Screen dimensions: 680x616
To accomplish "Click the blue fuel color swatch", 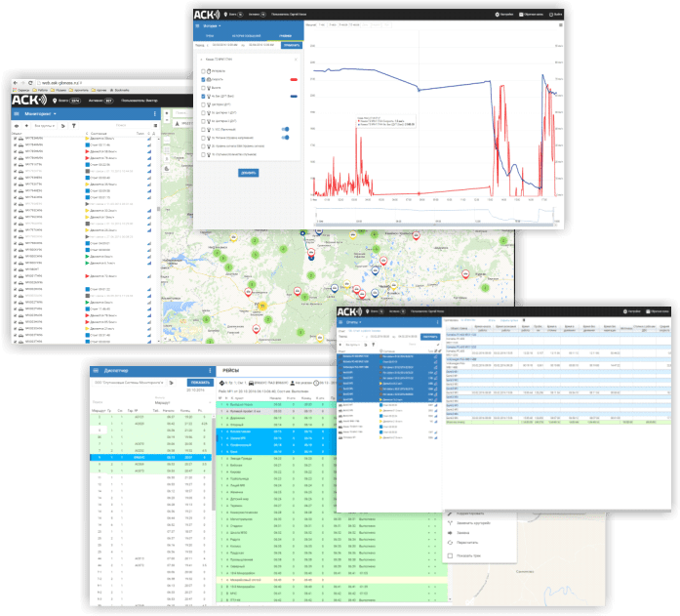I will [x=294, y=97].
